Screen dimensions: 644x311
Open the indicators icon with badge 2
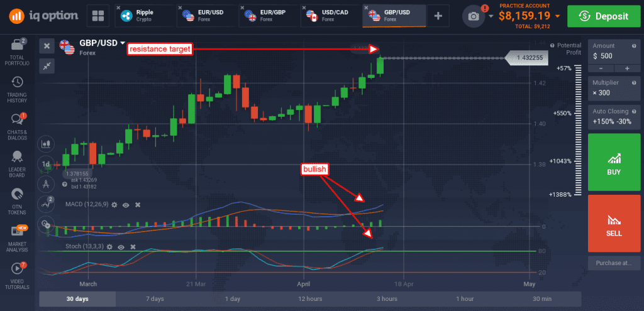click(x=45, y=204)
